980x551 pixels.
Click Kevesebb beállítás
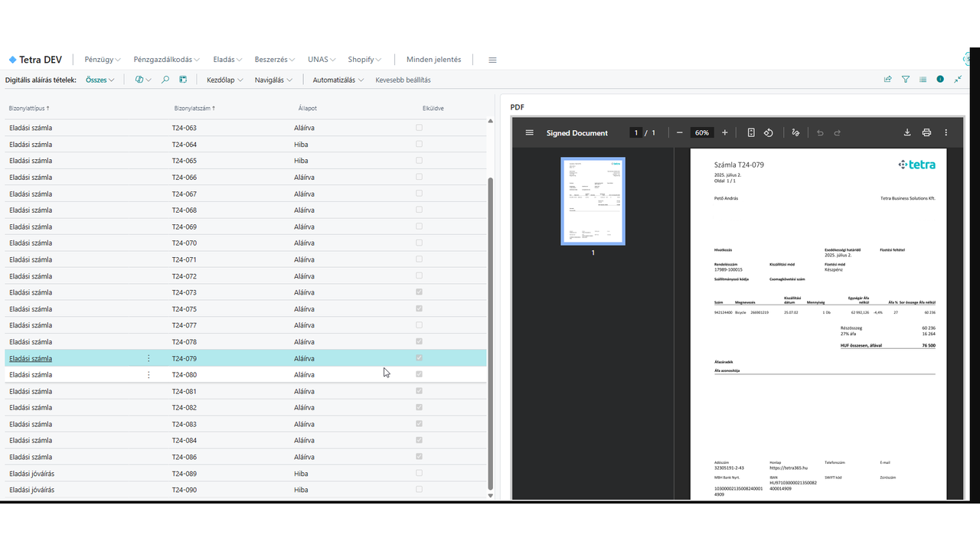[403, 80]
